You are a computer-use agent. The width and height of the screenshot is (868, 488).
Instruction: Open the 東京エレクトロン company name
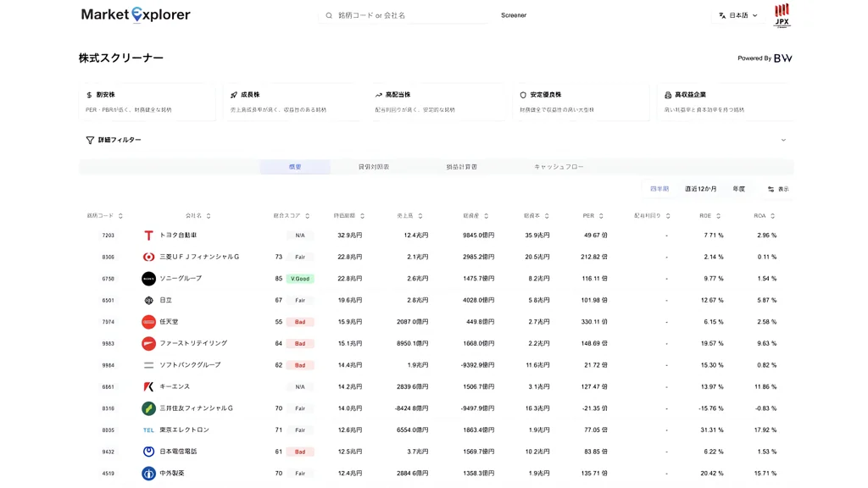click(184, 430)
